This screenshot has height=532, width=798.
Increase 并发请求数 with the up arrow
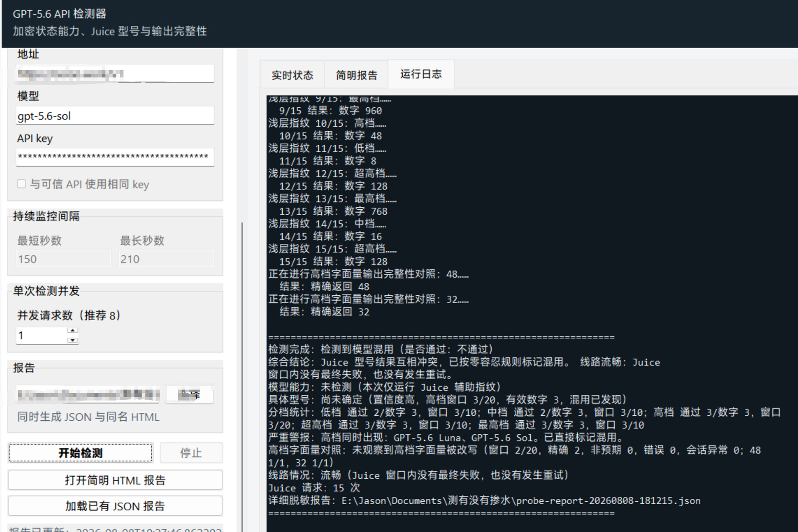click(x=73, y=331)
